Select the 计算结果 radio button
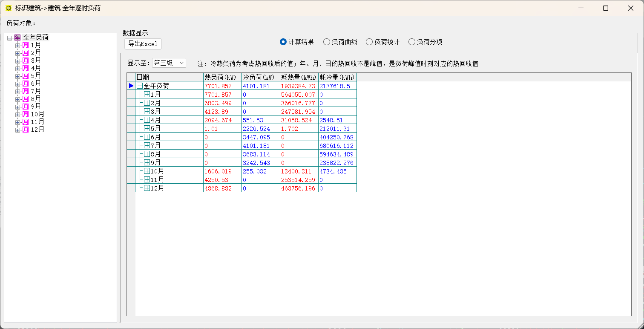 pos(283,42)
